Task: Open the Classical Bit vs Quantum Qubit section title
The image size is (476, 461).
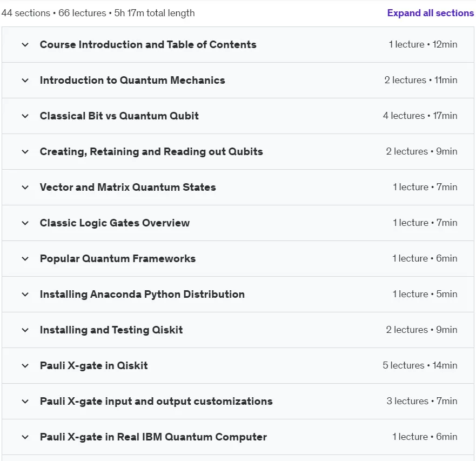Action: click(x=119, y=116)
